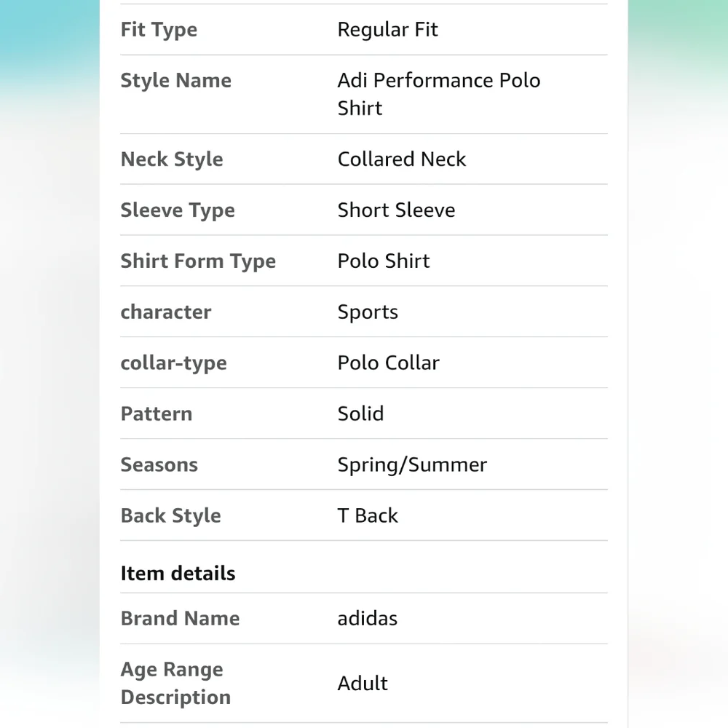Select the Style Name label
Viewport: 728px width, 728px height.
click(176, 81)
